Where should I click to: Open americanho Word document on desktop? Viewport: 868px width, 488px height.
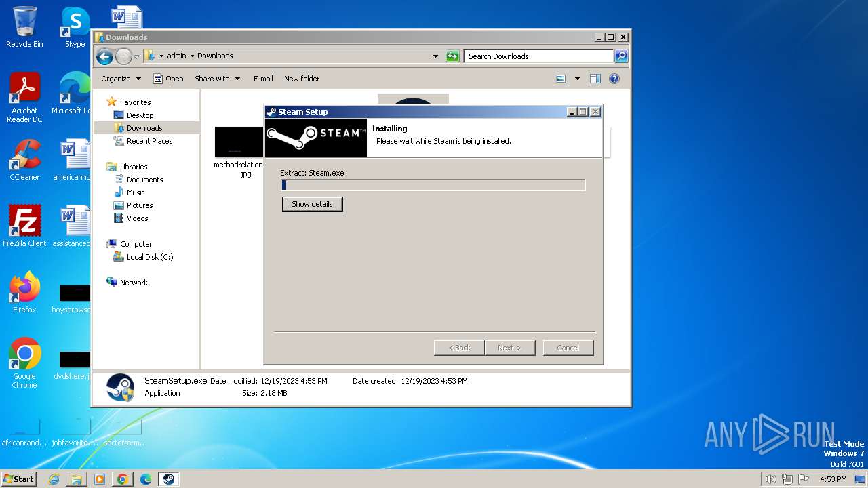[72, 160]
